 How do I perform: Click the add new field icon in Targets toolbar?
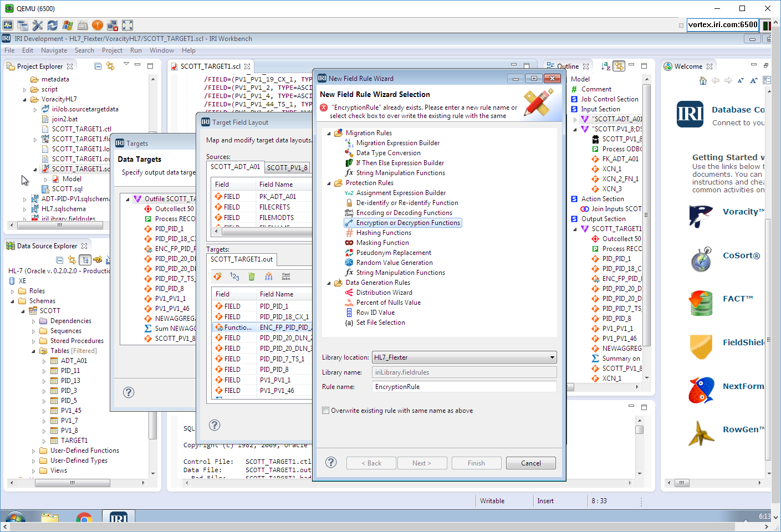(x=218, y=276)
